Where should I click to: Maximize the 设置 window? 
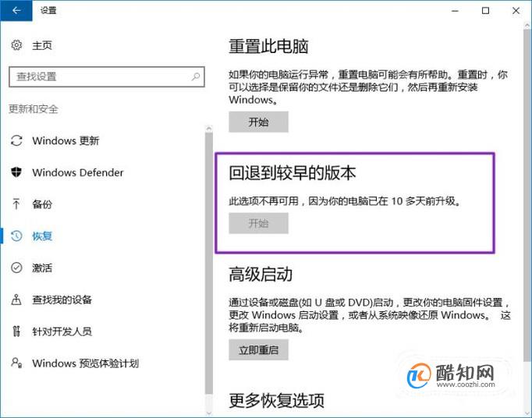click(x=485, y=10)
